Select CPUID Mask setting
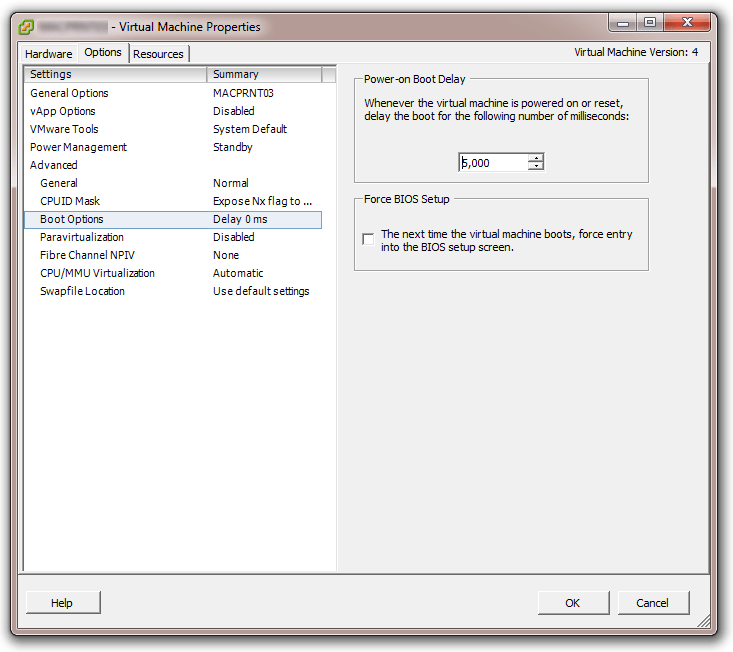 click(x=172, y=201)
